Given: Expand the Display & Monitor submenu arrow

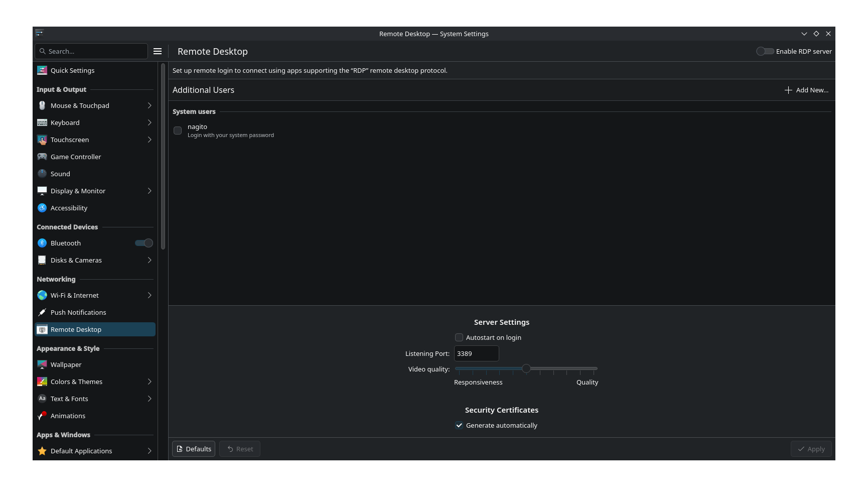Looking at the screenshot, I should 150,191.
